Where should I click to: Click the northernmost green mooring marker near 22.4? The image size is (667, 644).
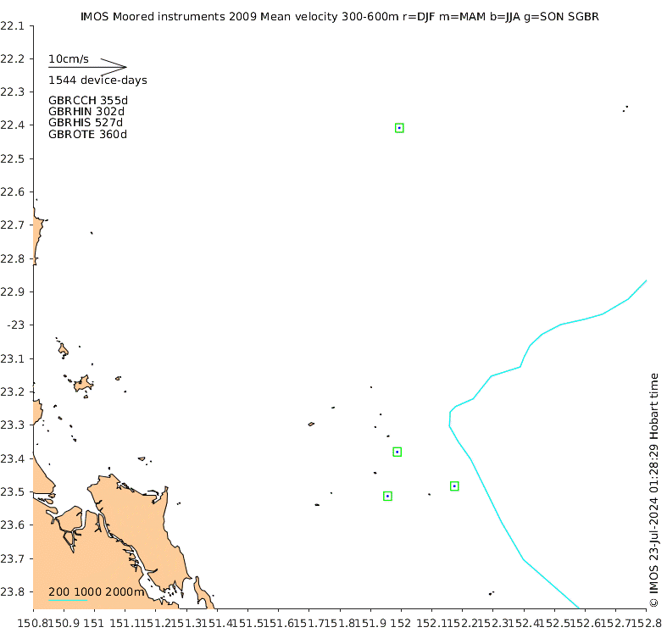[399, 128]
